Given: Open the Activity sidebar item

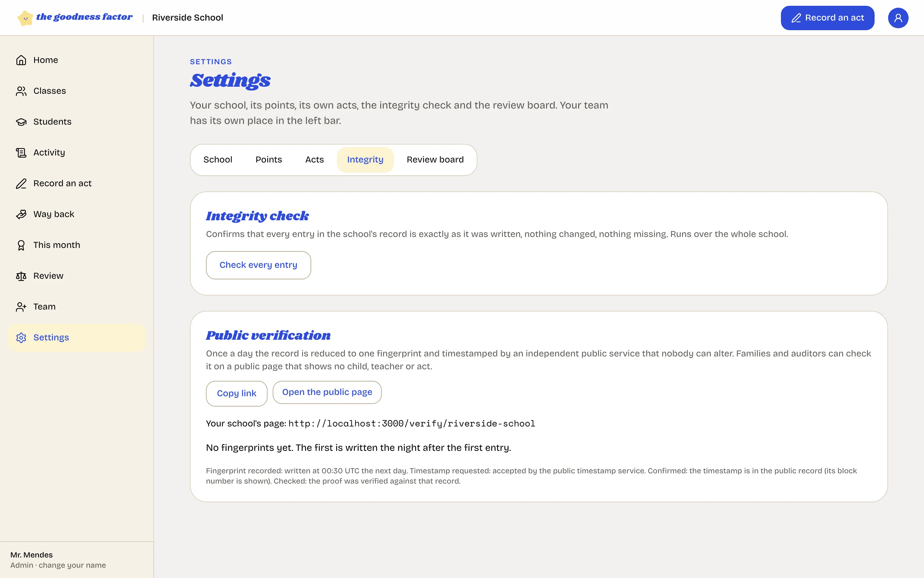Looking at the screenshot, I should [x=77, y=153].
